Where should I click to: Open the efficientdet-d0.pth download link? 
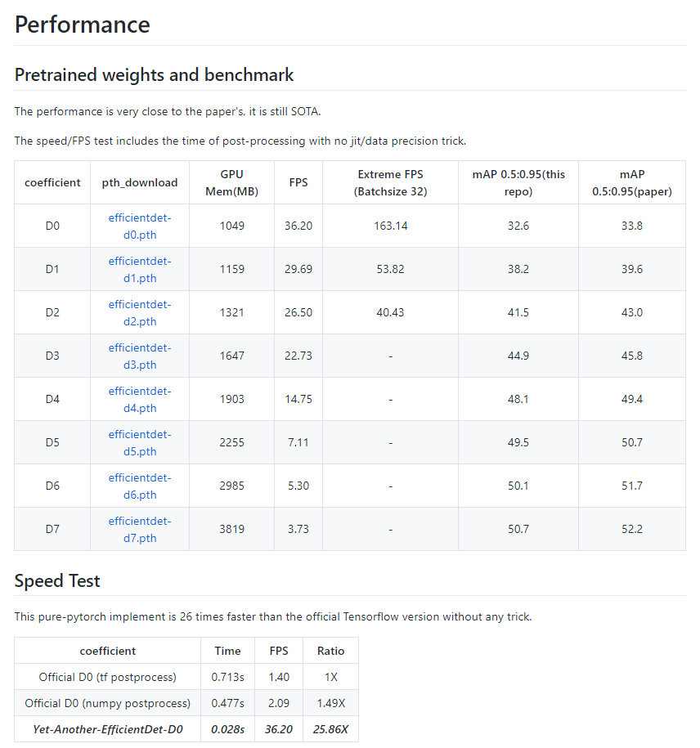(140, 226)
